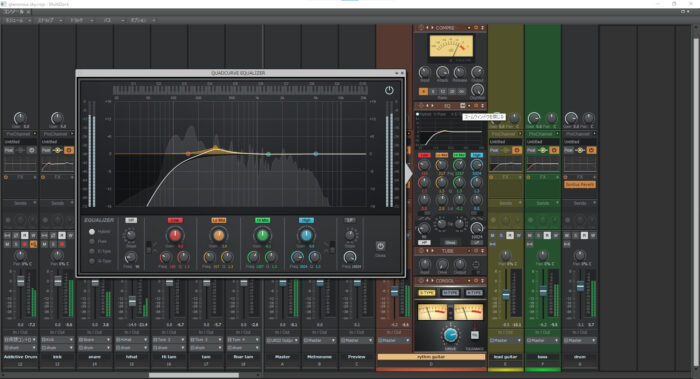The height and width of the screenshot is (379, 700).
Task: Open the Strips menu in the Console view
Action: 50,20
